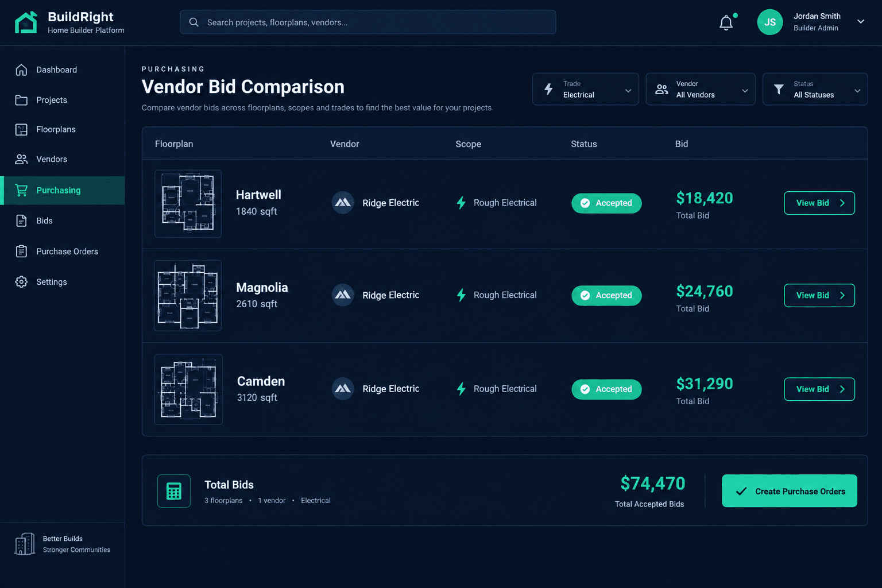Click the Better Builds building icon

(x=25, y=544)
